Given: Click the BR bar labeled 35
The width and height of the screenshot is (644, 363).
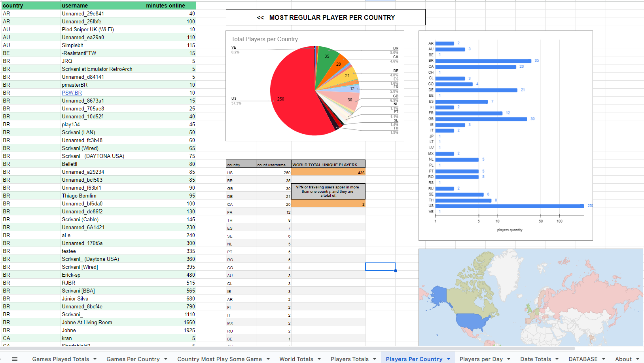Looking at the screenshot, I should (483, 61).
